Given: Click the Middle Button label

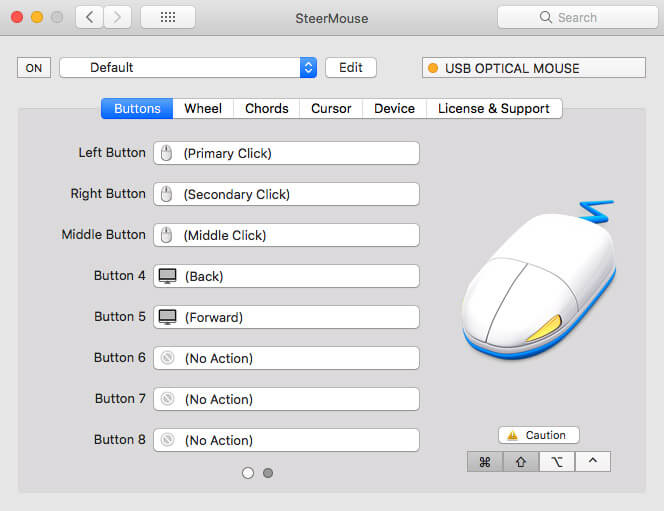Looking at the screenshot, I should pos(103,235).
